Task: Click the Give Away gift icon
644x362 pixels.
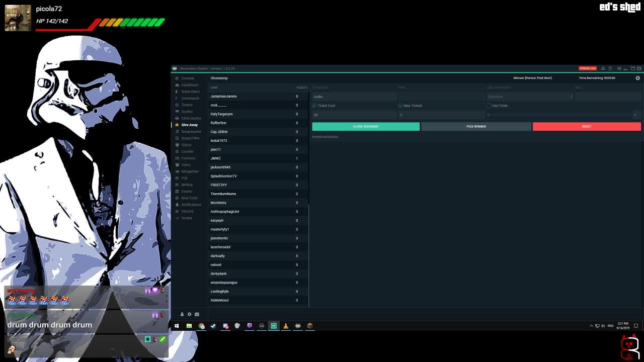Action: click(x=177, y=125)
